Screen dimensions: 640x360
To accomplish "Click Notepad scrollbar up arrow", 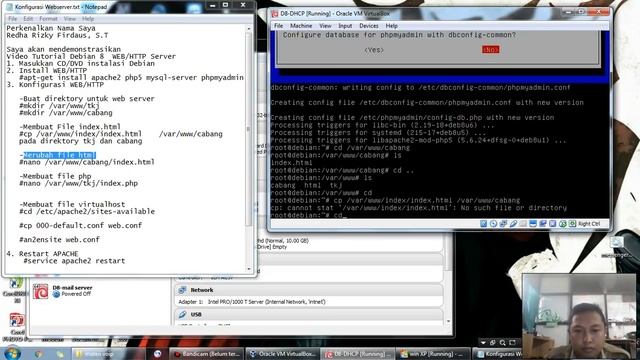I will [x=249, y=29].
